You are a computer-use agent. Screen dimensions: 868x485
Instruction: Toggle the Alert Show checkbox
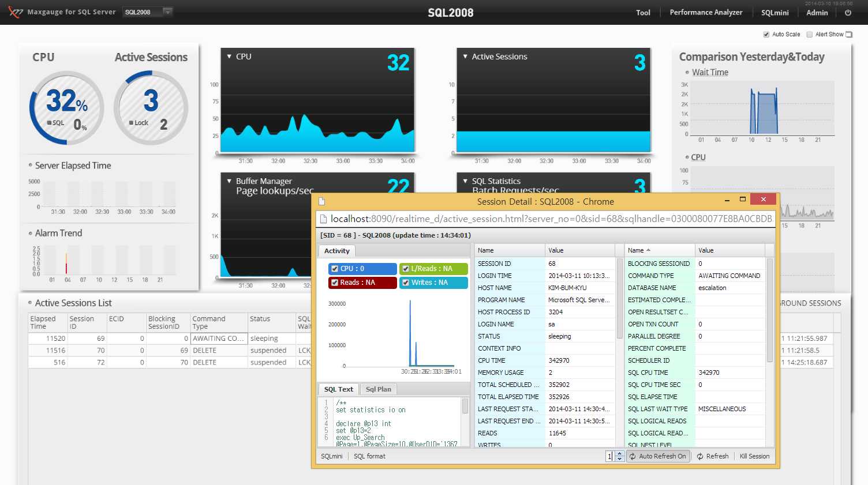coord(810,35)
